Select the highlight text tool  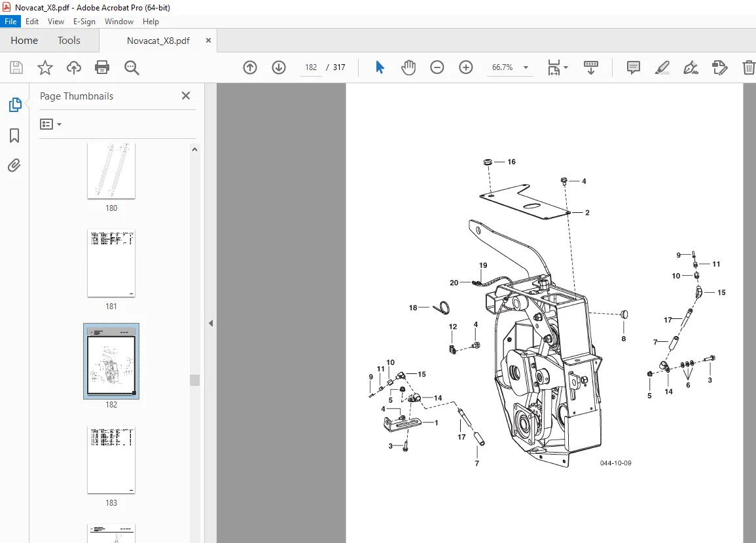coord(662,67)
